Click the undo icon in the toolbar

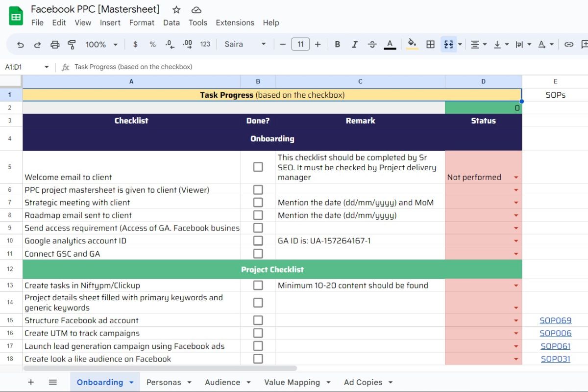20,44
